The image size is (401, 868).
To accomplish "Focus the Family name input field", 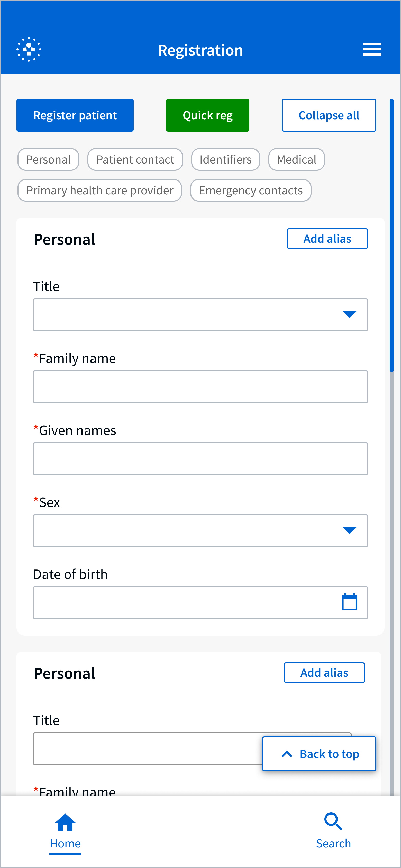I will coord(200,387).
